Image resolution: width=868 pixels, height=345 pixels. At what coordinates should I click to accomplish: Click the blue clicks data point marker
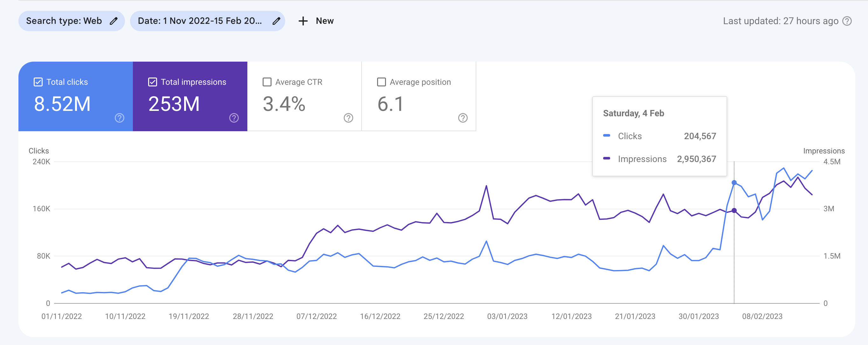734,183
